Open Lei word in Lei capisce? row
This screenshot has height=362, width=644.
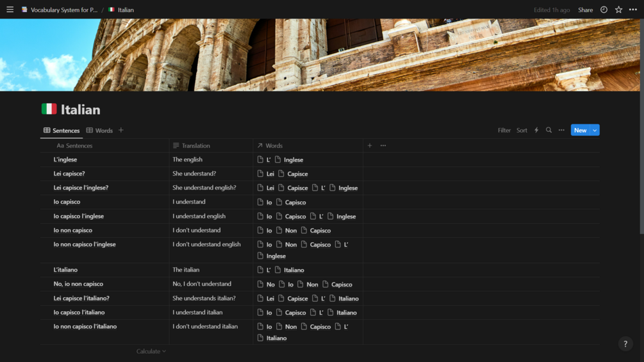pos(266,174)
